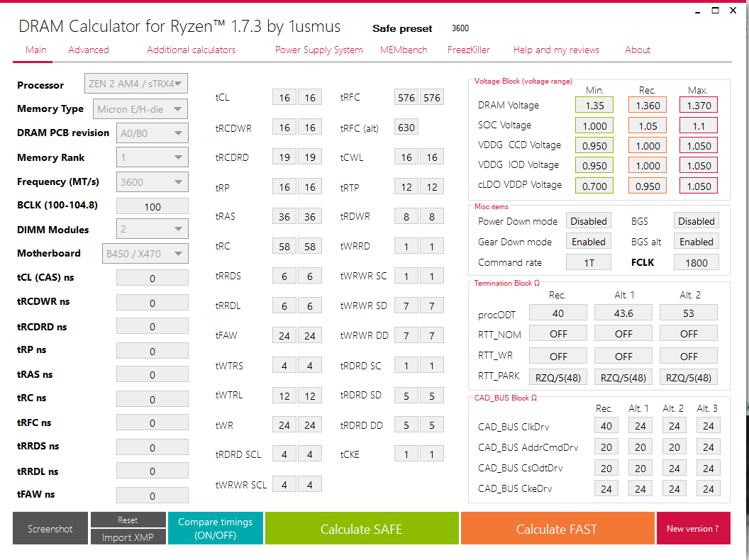Click the tRRDL ns input field
The image size is (749, 560).
coord(152,471)
